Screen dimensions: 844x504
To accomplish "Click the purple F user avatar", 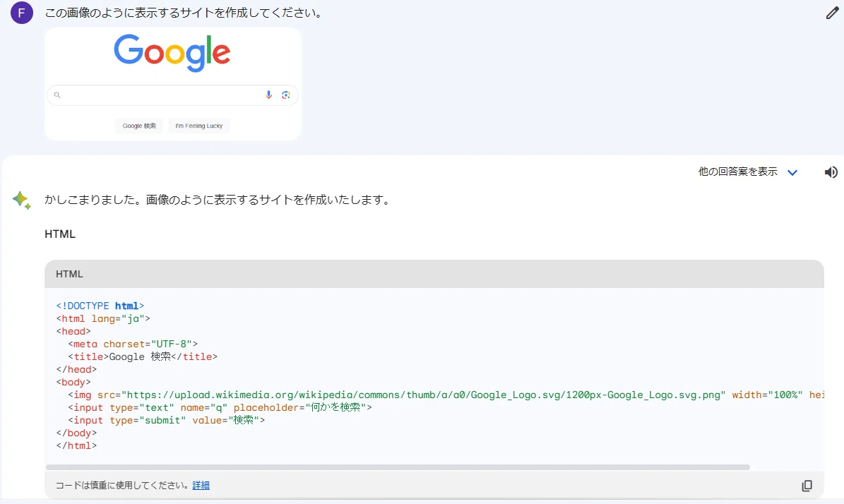I will point(21,13).
